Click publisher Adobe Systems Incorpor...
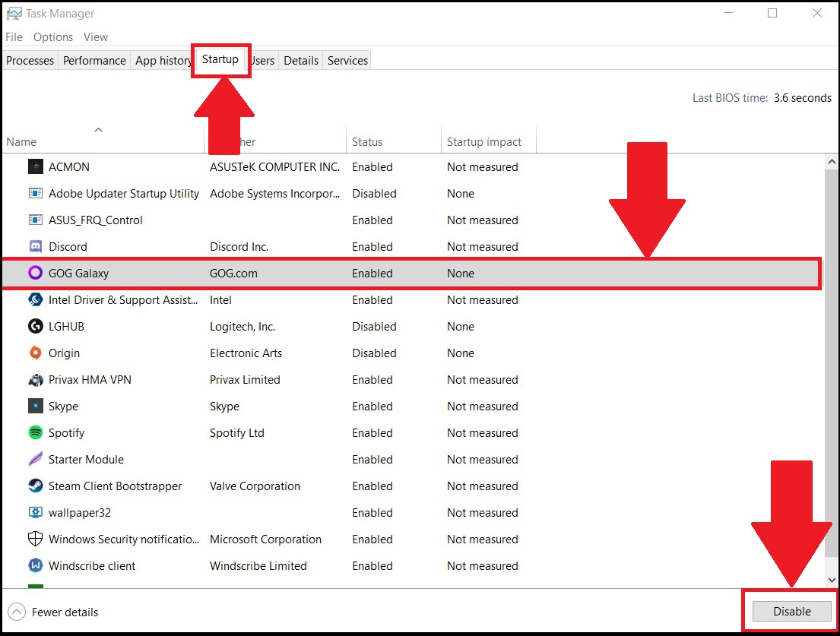The width and height of the screenshot is (840, 636). tap(275, 193)
